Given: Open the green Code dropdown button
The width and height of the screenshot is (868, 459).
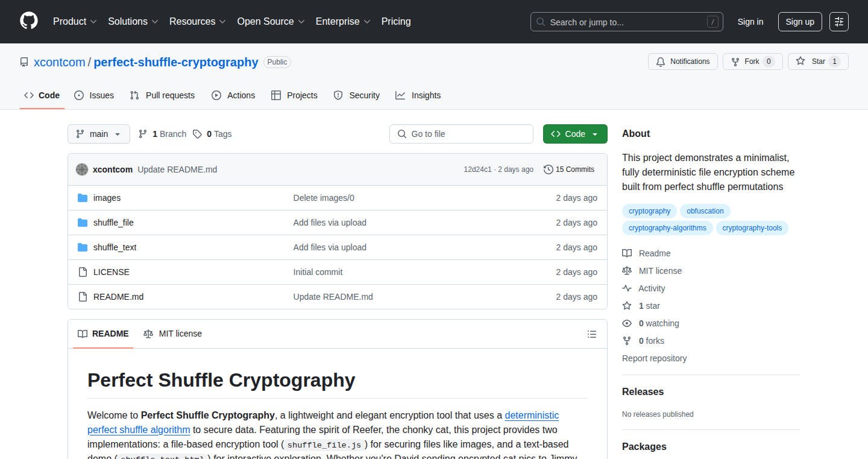Looking at the screenshot, I should tap(575, 134).
